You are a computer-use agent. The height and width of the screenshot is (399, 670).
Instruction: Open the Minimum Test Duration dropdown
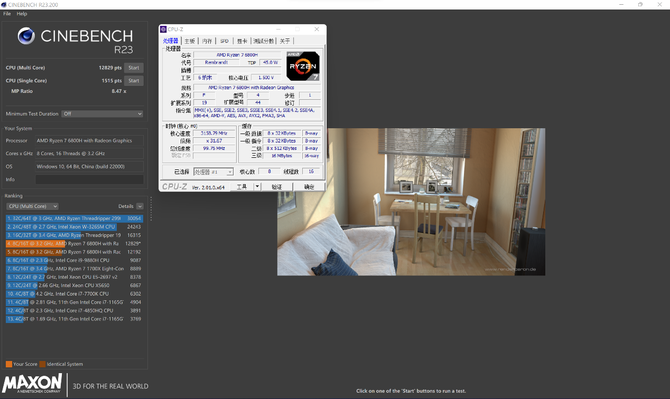click(x=102, y=114)
